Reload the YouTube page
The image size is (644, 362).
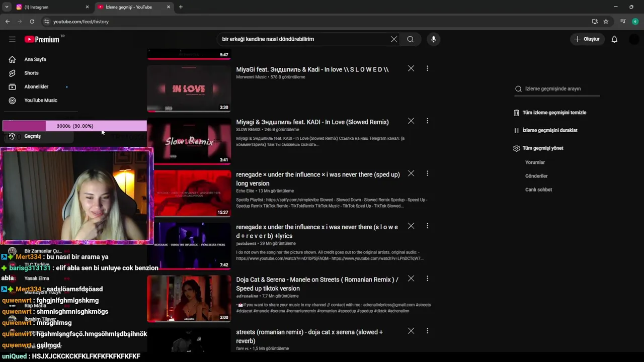[32, 22]
